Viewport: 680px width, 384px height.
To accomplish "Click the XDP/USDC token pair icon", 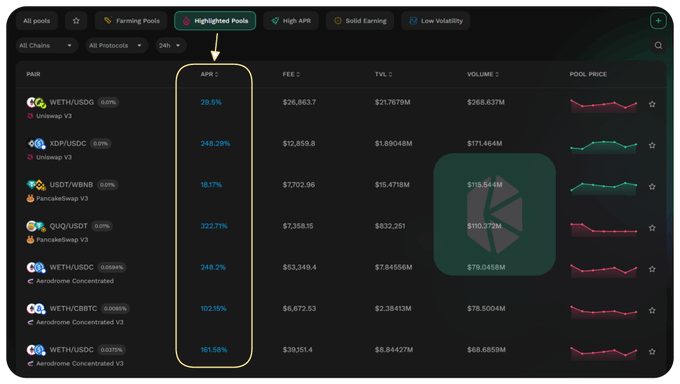I will tap(36, 144).
